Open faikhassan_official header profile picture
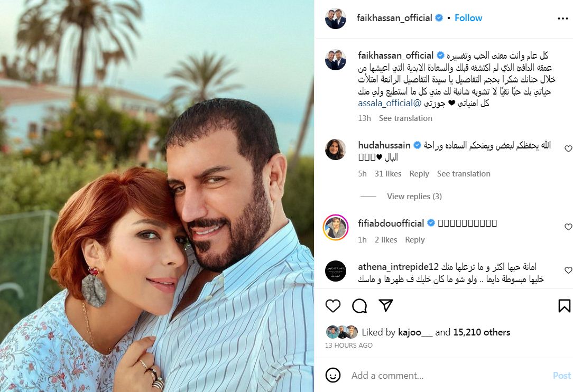Screen dimensions: 573x392 point(336,18)
